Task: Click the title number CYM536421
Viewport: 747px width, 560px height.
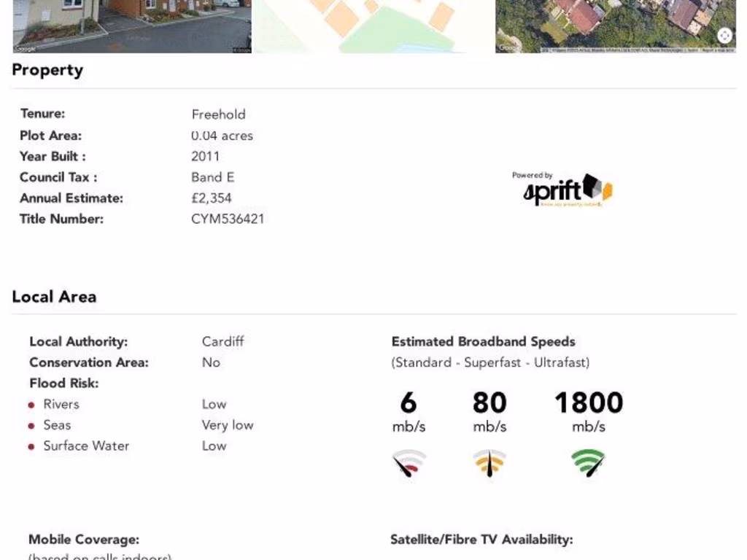Action: pos(228,219)
